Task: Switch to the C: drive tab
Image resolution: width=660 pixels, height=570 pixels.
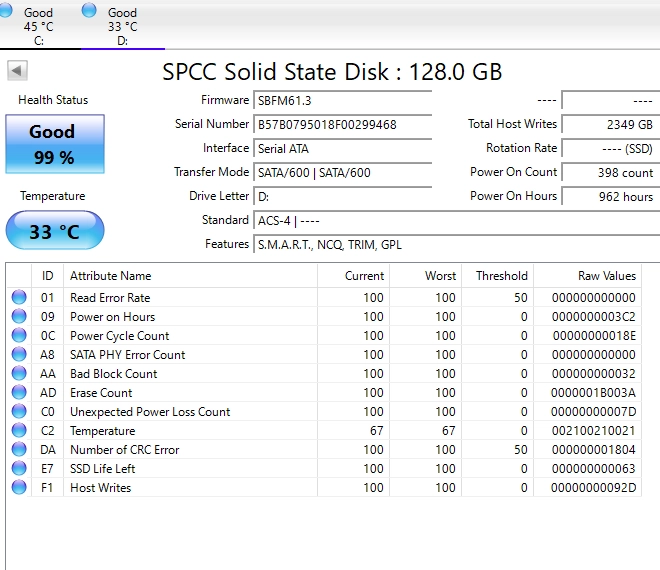Action: 38,25
